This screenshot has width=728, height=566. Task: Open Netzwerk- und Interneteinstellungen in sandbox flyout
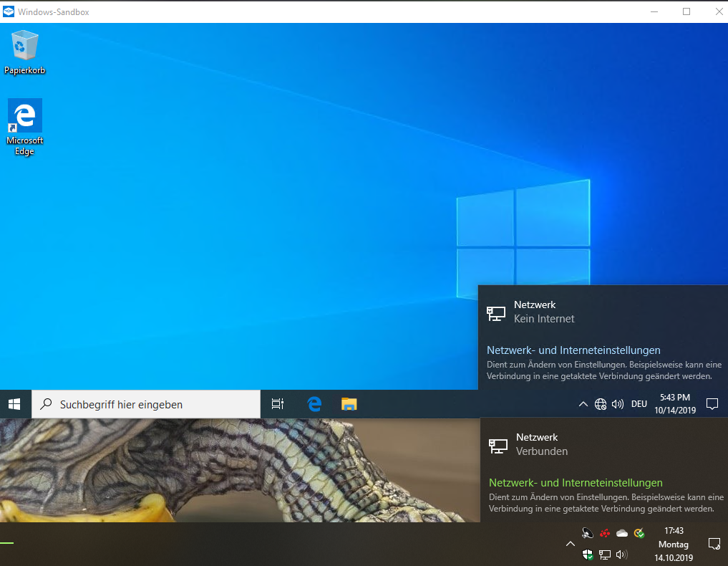pyautogui.click(x=573, y=350)
